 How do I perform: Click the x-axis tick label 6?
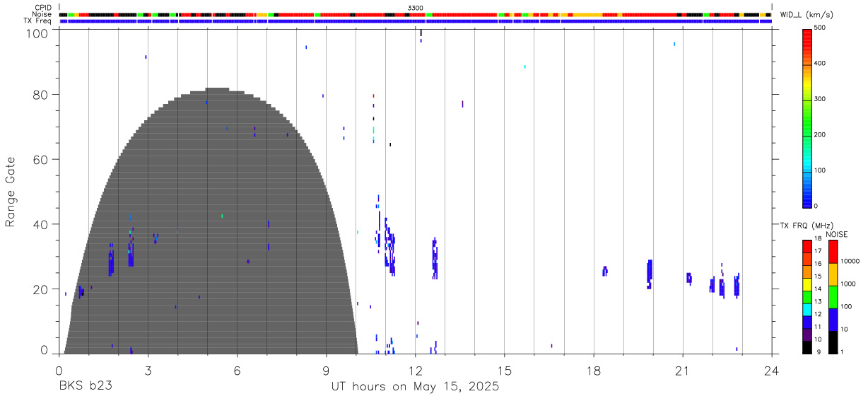(237, 370)
